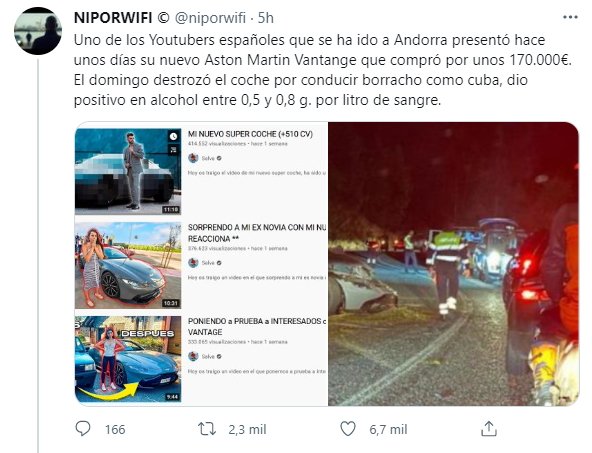Click the MI NUEVO SUPER COCHE title
Viewport: 592px width, 453px height.
tap(250, 134)
